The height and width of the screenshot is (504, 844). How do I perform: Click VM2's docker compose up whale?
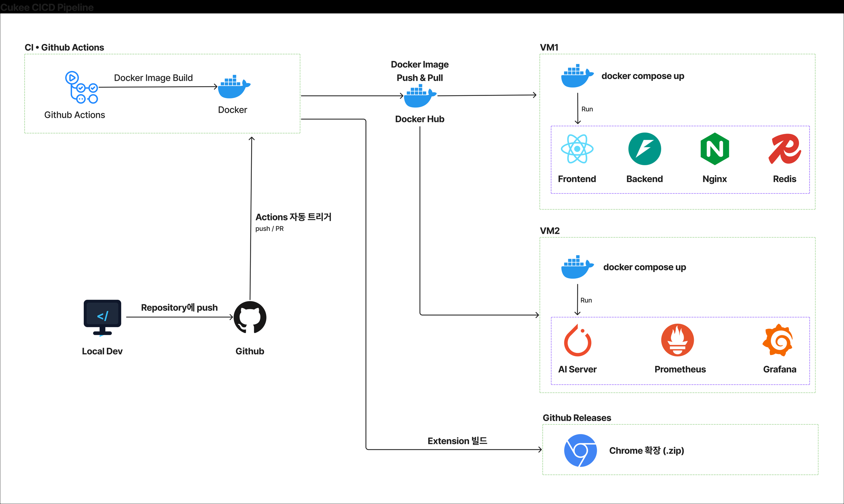pyautogui.click(x=577, y=267)
